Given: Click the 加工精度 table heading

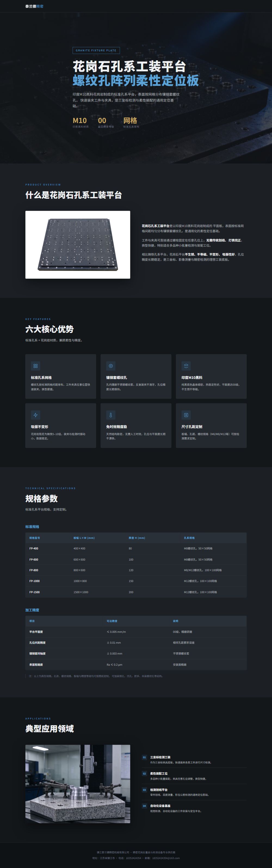Looking at the screenshot, I should 32,610.
